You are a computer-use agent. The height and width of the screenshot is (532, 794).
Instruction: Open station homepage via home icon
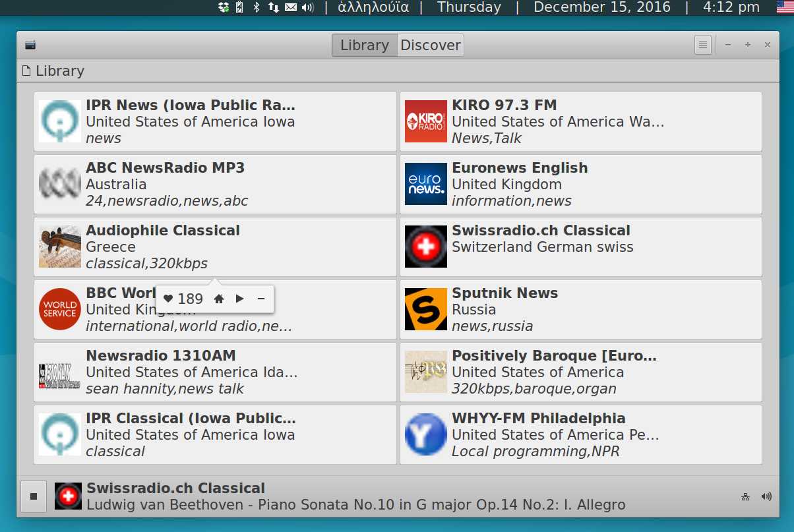point(219,299)
